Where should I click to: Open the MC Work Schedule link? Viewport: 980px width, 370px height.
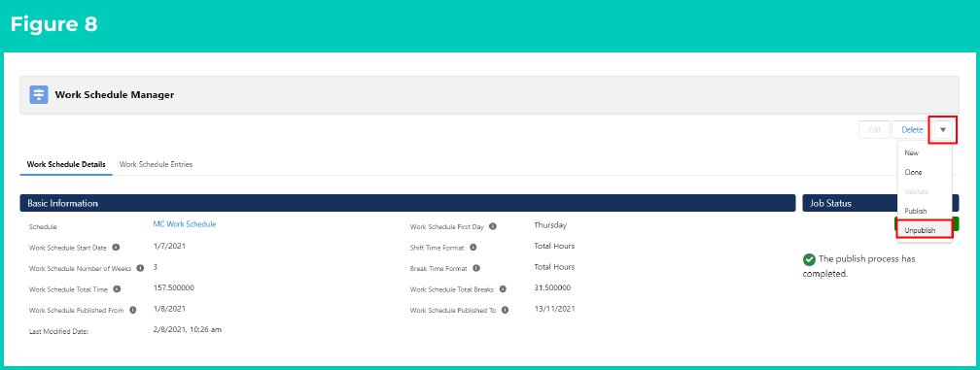pos(185,224)
